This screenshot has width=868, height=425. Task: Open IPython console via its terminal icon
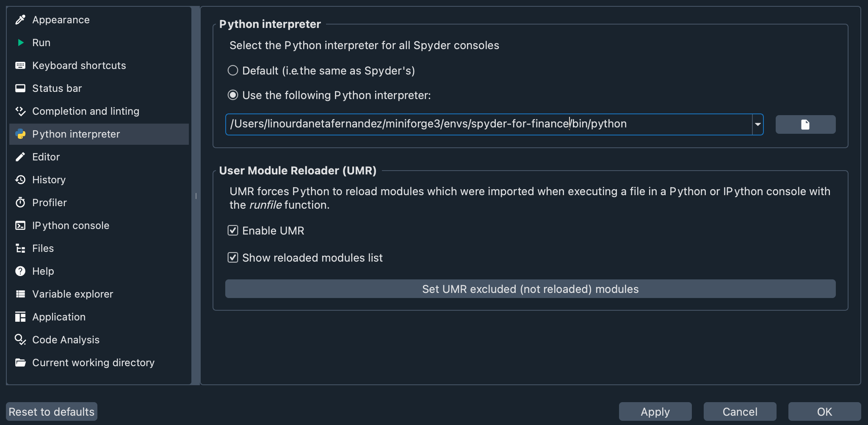[x=20, y=225]
